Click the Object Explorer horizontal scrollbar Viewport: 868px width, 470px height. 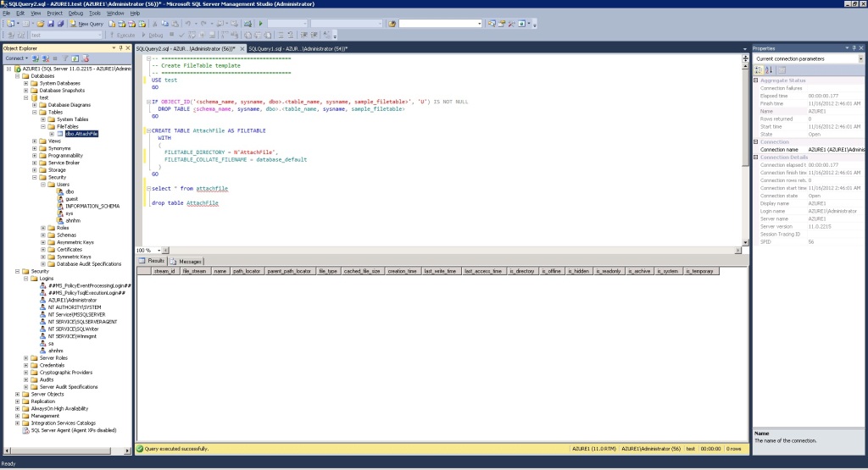(x=65, y=451)
